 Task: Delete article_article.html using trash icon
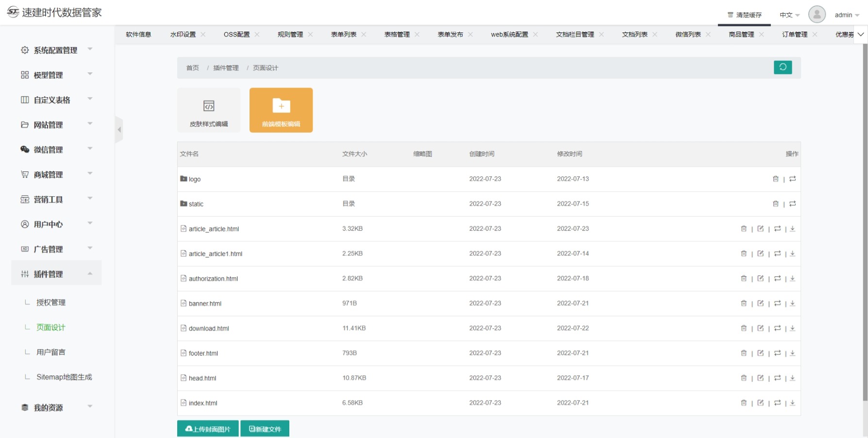point(744,229)
